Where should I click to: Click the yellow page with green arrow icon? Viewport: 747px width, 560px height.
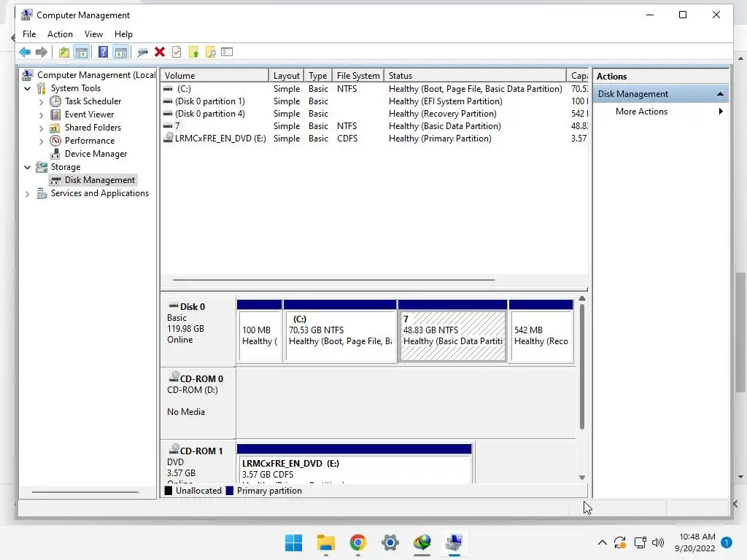[193, 52]
